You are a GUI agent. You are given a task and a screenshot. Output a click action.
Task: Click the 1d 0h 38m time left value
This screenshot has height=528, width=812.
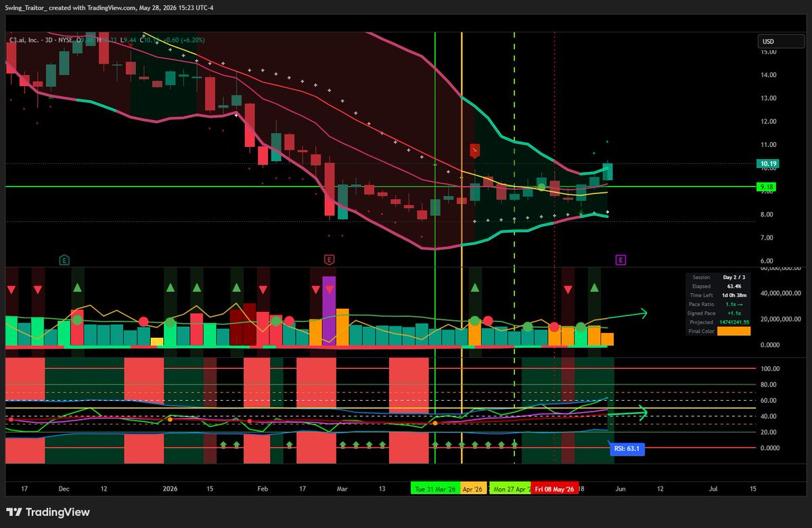(734, 296)
